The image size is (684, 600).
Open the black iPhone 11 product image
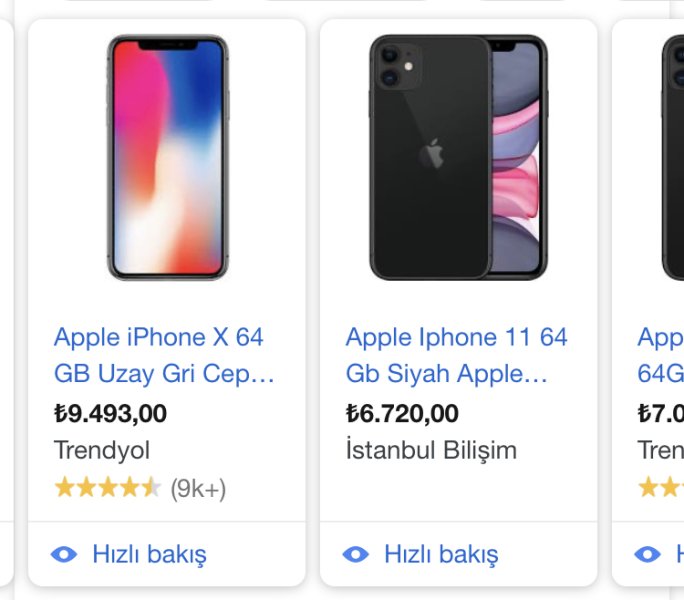tap(458, 157)
